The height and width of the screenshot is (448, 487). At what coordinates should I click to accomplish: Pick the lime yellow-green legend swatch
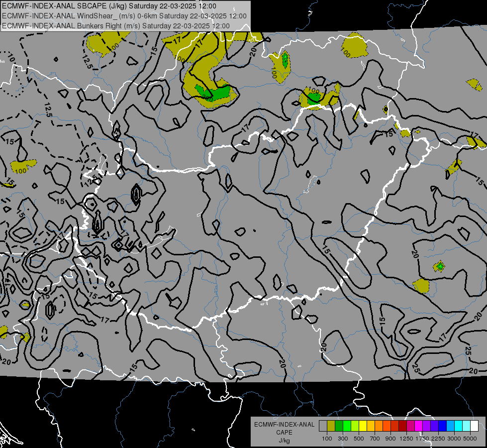(355, 426)
